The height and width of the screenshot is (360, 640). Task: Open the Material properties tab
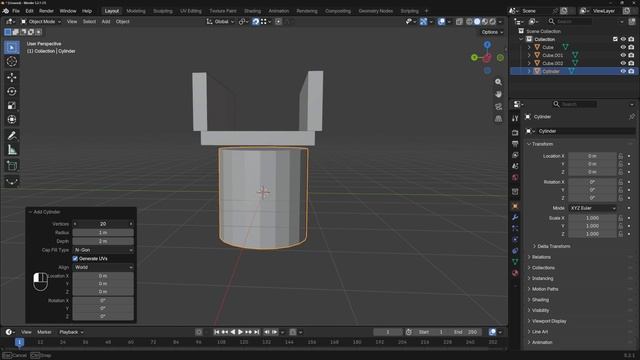[515, 273]
